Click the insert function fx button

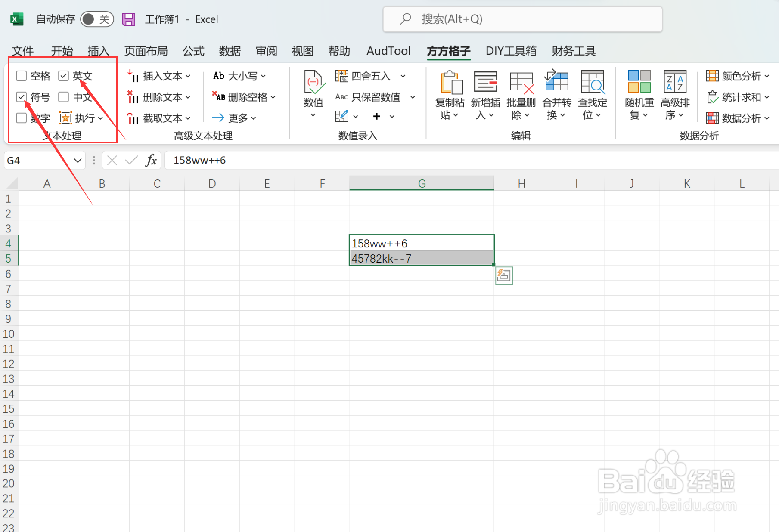coord(151,161)
